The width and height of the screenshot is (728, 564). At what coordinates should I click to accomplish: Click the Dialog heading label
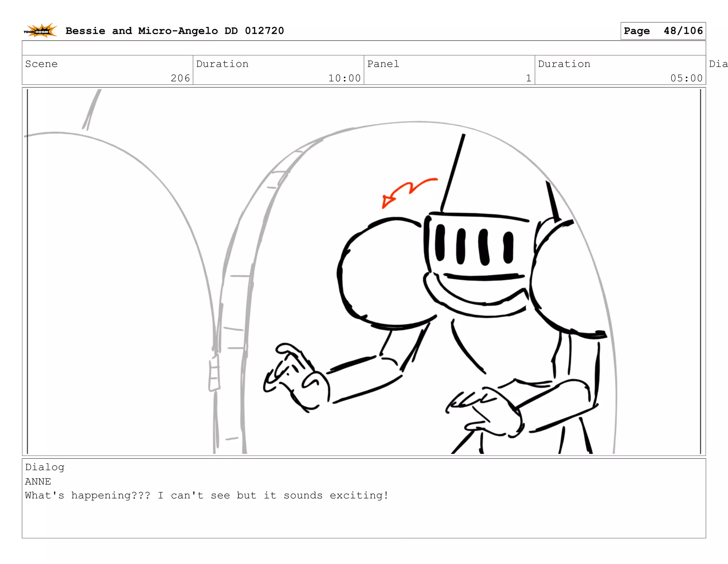45,467
